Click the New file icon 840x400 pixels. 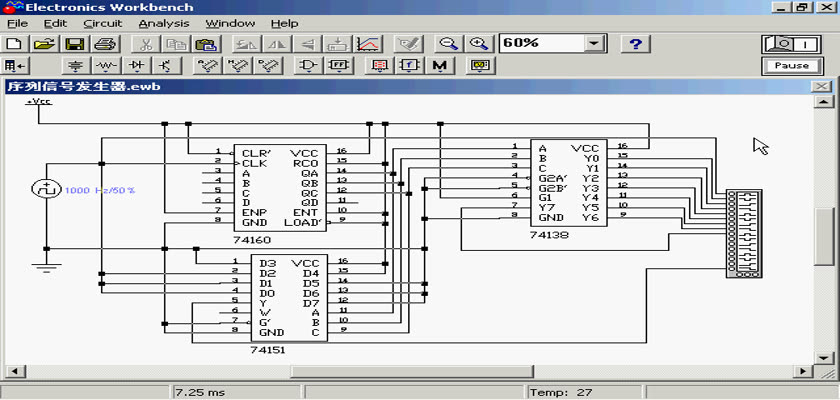tap(16, 44)
